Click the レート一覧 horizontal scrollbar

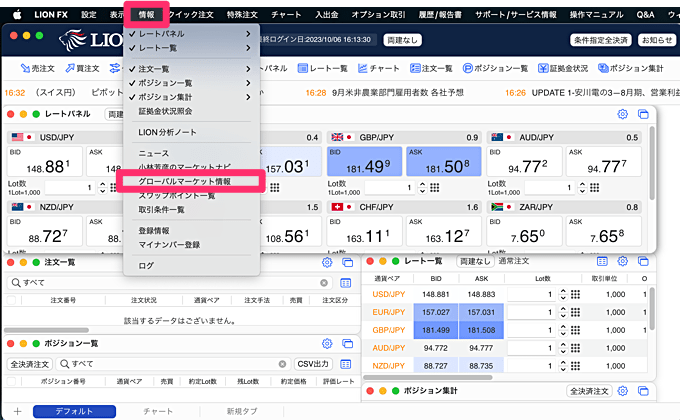click(x=428, y=377)
